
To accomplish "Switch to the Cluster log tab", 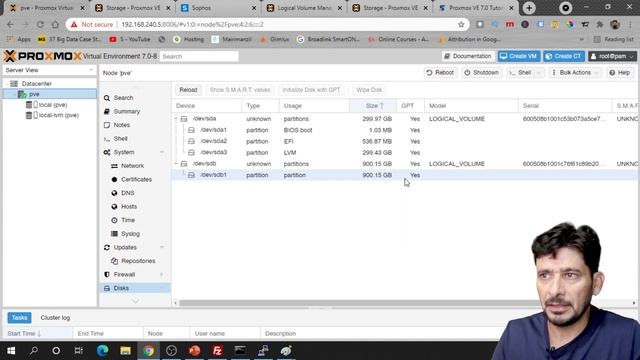I will click(55, 318).
